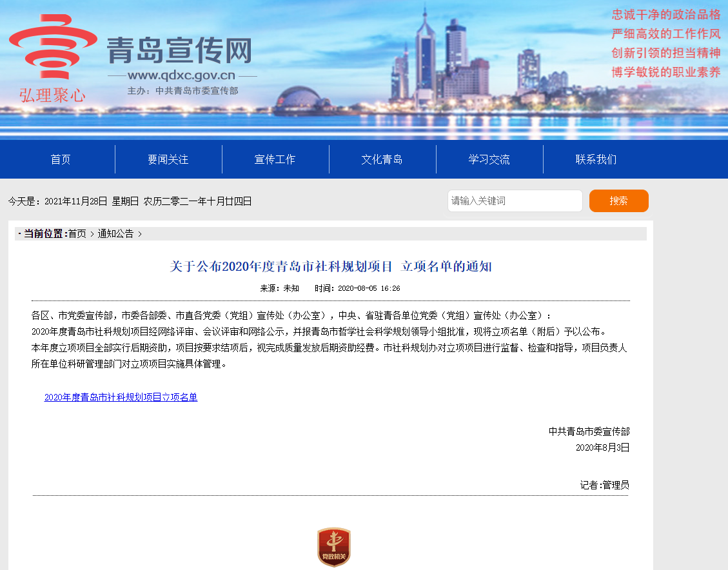Click the article title about 立项名单的通知
This screenshot has width=728, height=570.
point(331,266)
